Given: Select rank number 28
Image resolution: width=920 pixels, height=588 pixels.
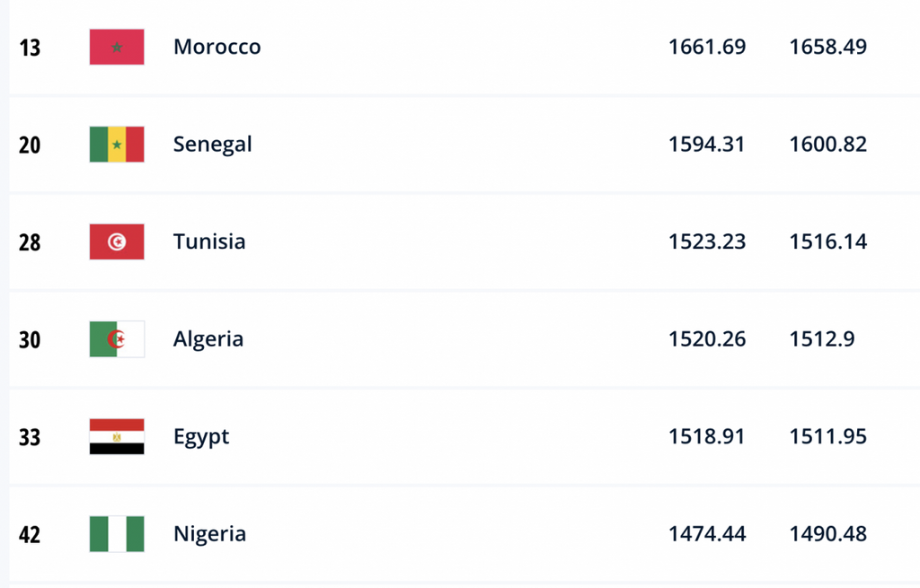Looking at the screenshot, I should point(30,241).
